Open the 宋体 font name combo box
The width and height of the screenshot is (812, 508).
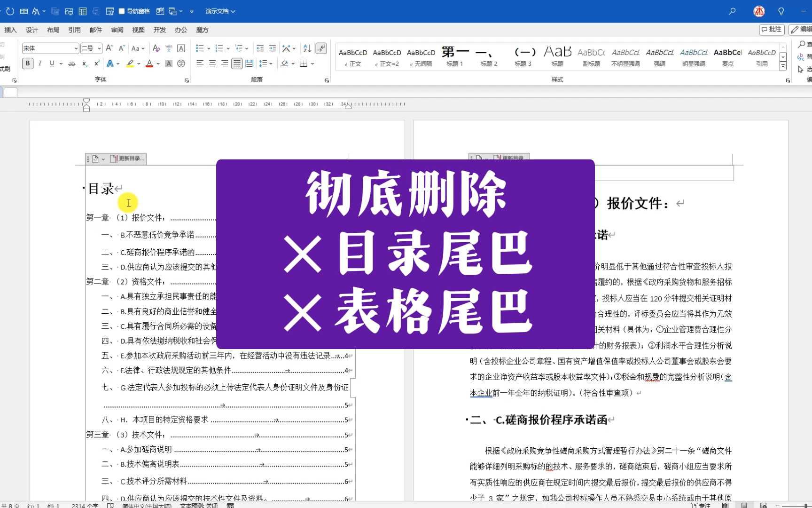pyautogui.click(x=50, y=48)
